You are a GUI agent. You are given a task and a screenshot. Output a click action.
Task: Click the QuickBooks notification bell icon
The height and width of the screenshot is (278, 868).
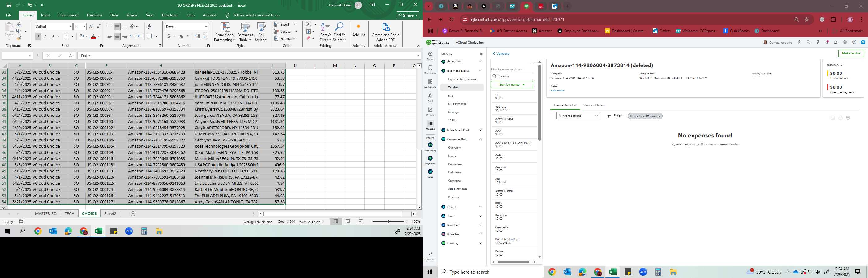pos(836,42)
